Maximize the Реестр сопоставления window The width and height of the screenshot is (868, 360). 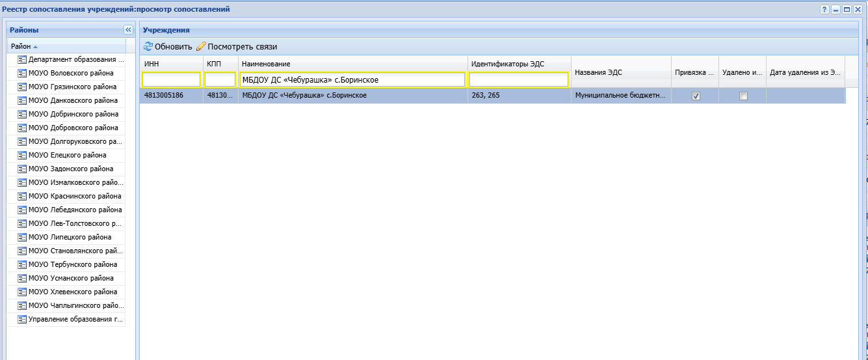(847, 9)
